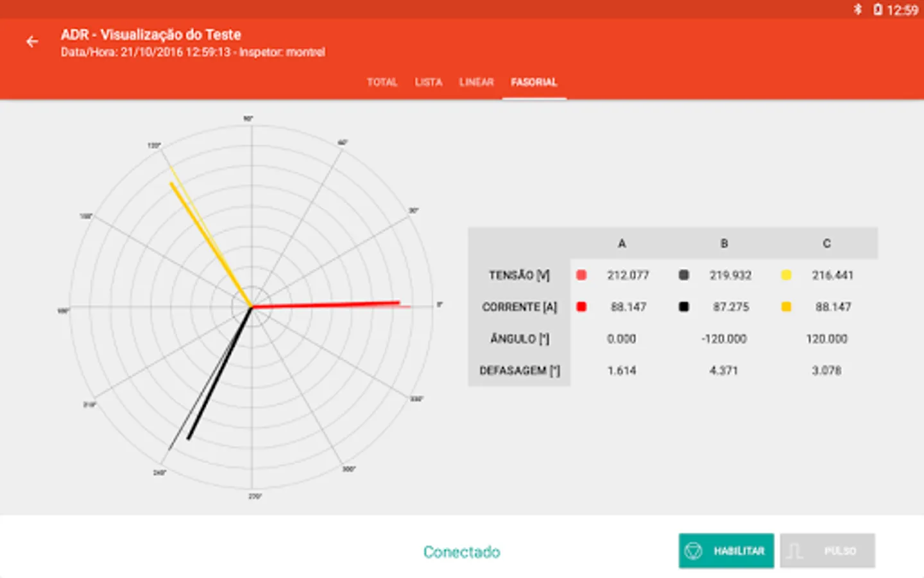This screenshot has width=924, height=578.
Task: Click column header B
Action: coord(724,243)
